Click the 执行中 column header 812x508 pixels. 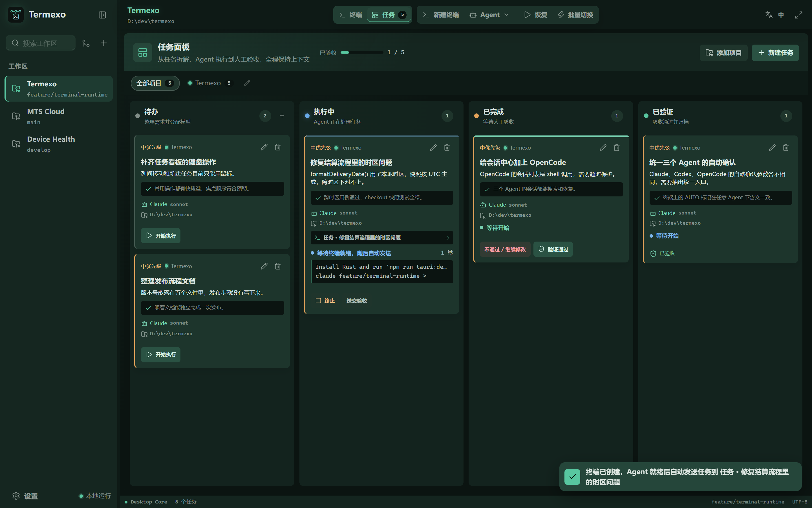tap(381, 116)
